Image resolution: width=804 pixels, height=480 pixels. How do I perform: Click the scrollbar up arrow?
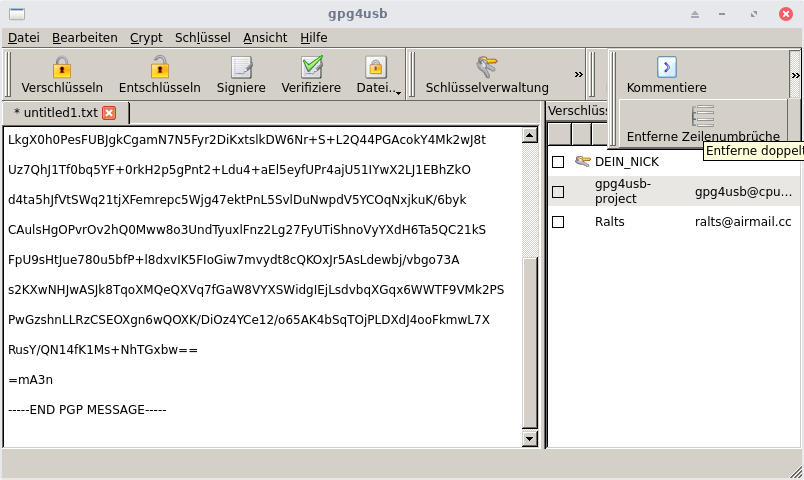click(x=530, y=135)
